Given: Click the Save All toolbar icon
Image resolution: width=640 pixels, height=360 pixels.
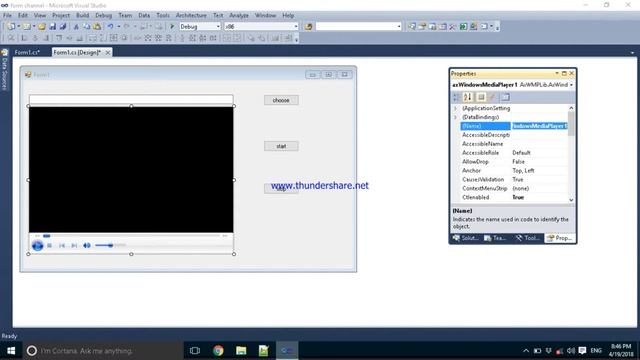Looking at the screenshot, I should click(x=63, y=27).
